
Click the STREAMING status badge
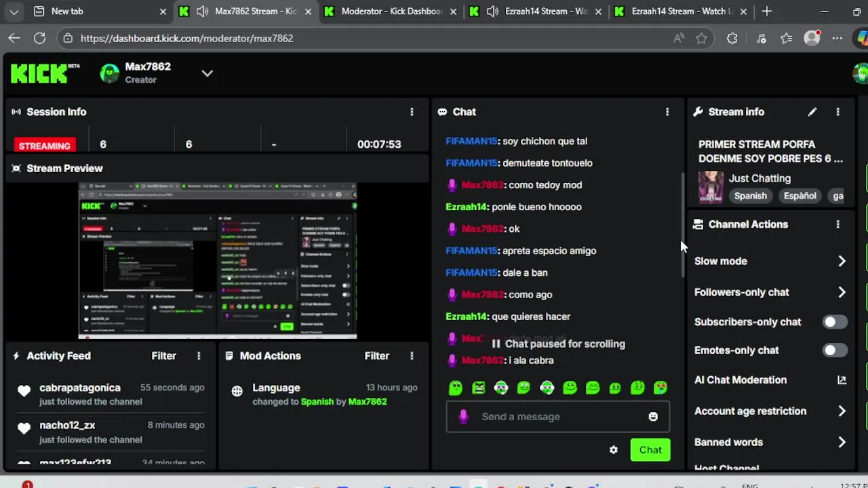pos(45,146)
